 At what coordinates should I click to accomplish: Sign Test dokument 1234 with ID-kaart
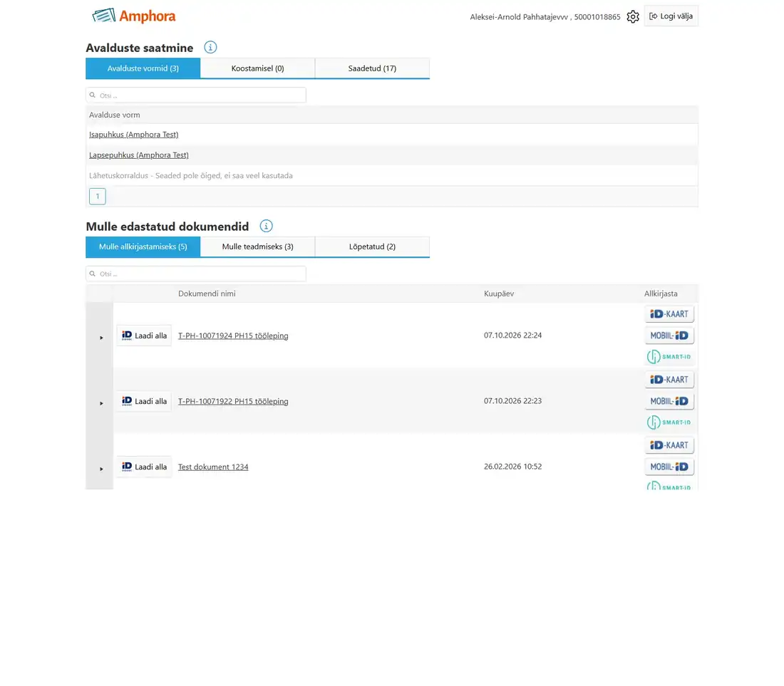click(x=669, y=445)
